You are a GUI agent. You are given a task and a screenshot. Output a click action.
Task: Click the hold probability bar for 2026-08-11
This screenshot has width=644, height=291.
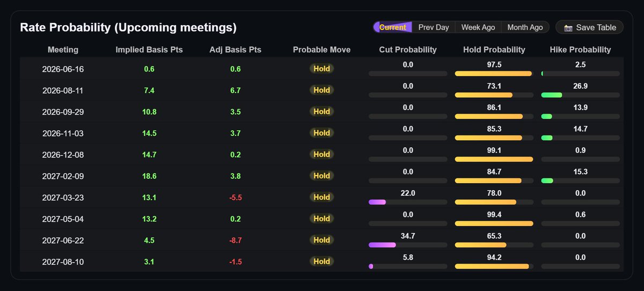pos(494,95)
